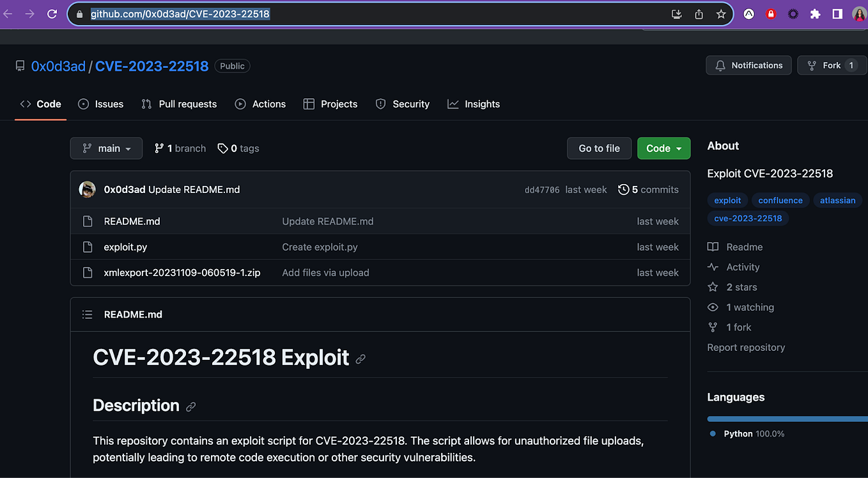The height and width of the screenshot is (478, 868).
Task: Open the red lock extension icon
Action: (771, 14)
